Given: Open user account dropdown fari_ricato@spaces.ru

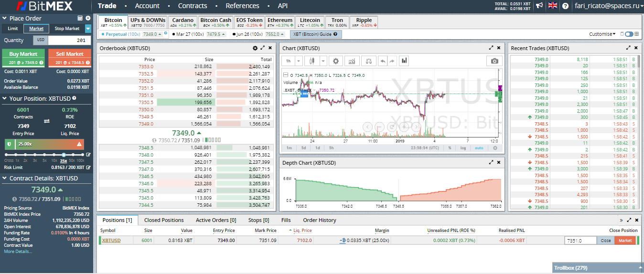Looking at the screenshot, I should point(608,6).
